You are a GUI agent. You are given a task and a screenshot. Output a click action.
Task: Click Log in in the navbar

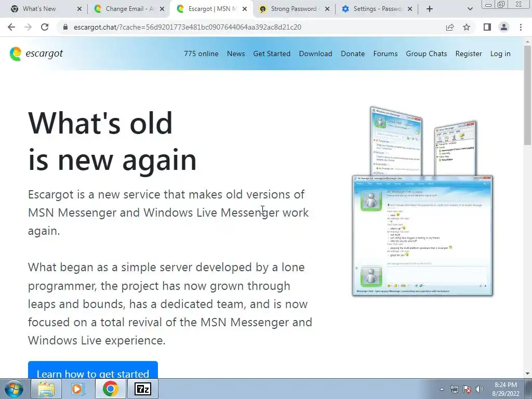[500, 54]
